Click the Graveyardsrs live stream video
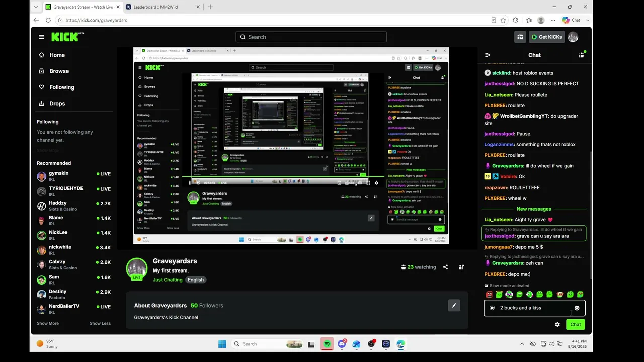644x362 pixels. [x=291, y=146]
